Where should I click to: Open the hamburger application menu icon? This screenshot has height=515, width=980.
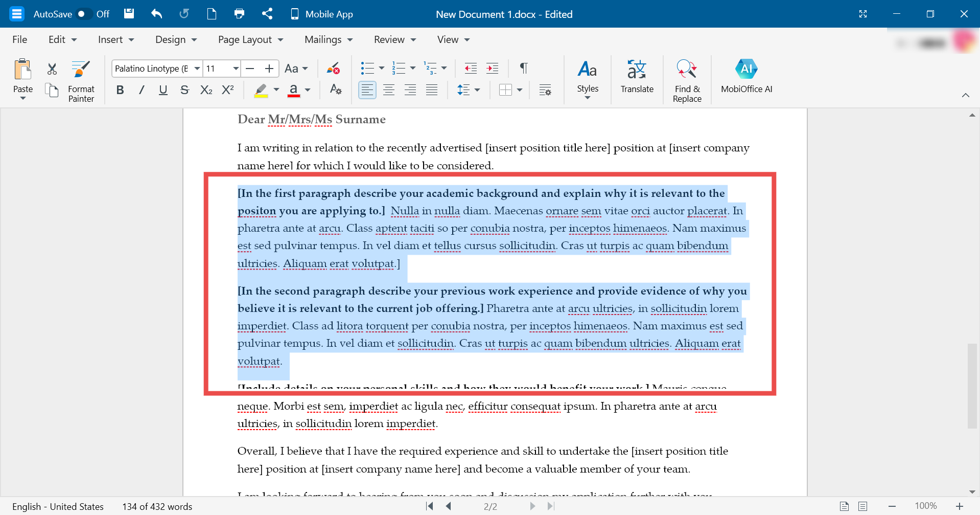(x=17, y=14)
